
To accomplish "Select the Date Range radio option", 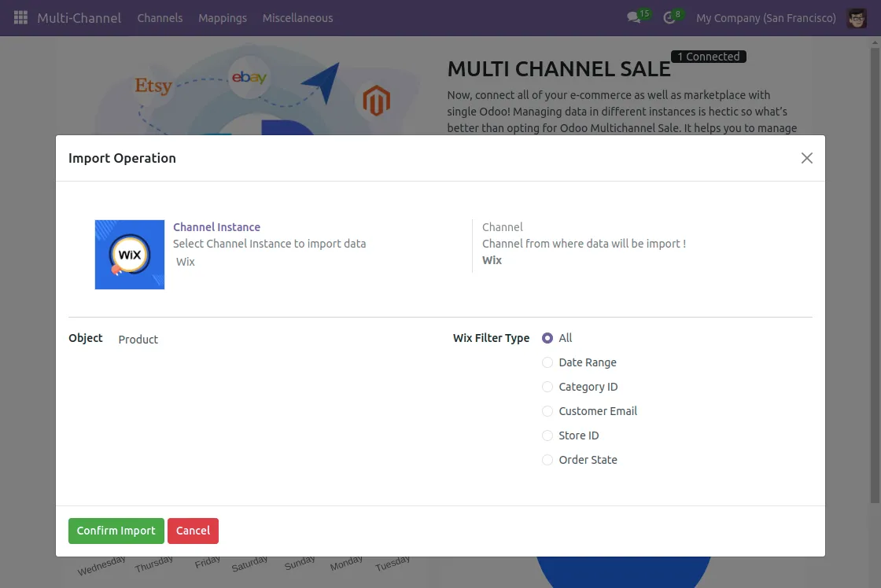I will point(547,362).
